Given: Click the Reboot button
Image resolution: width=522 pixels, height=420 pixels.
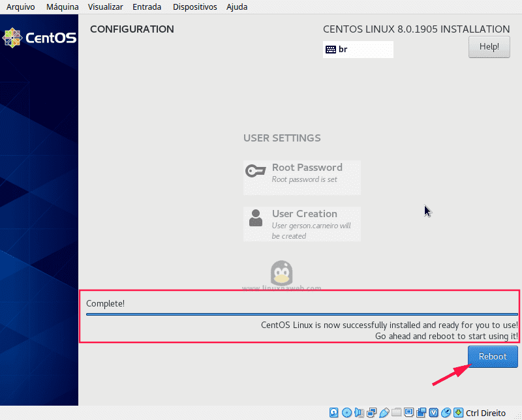Looking at the screenshot, I should (x=493, y=357).
